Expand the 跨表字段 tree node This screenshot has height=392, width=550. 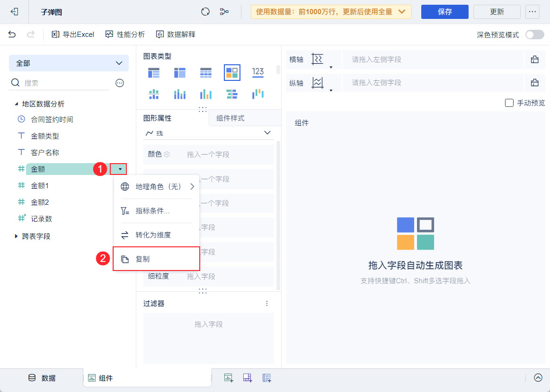pos(16,236)
